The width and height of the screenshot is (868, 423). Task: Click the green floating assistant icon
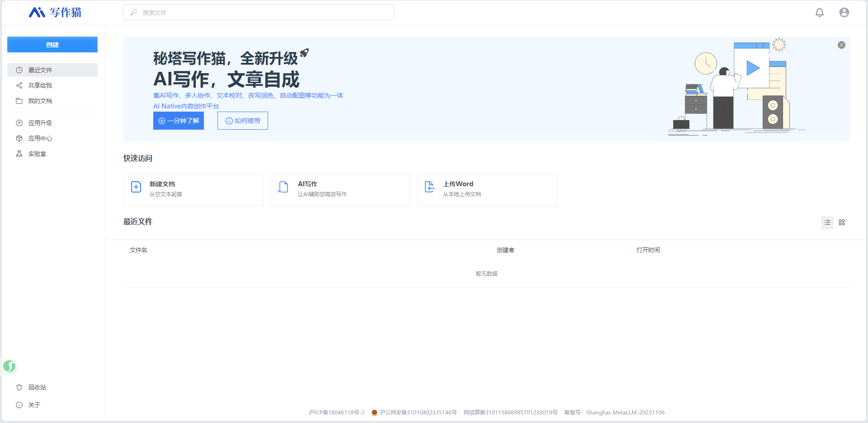click(9, 366)
